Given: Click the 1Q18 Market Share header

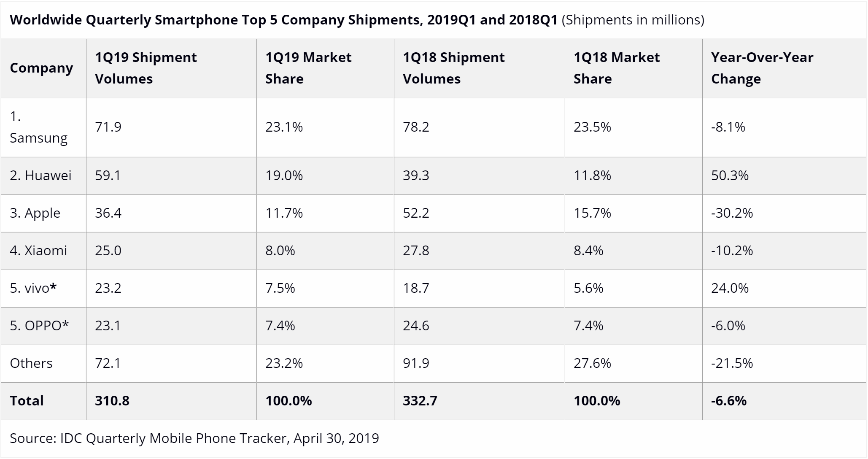Looking at the screenshot, I should coord(617,68).
